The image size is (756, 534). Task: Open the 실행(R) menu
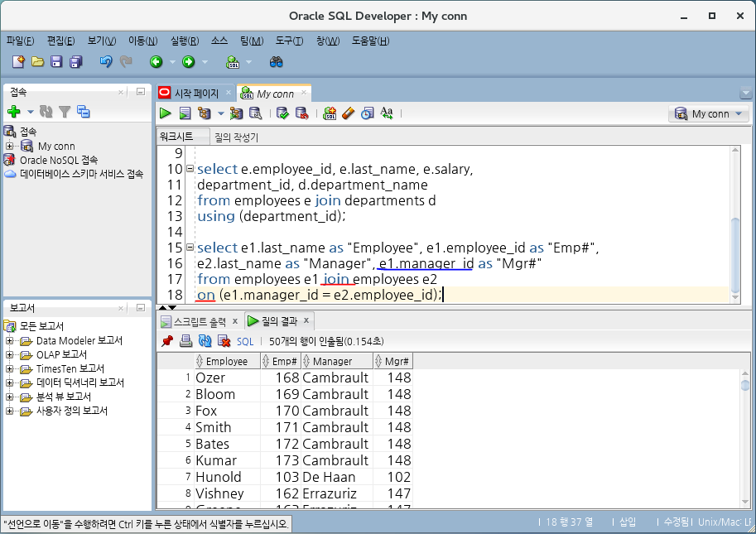point(185,41)
